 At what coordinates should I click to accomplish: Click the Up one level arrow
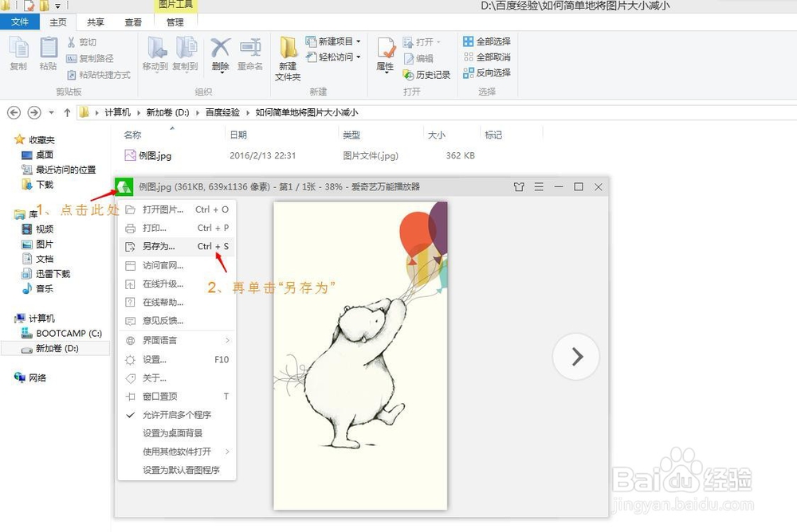tap(67, 112)
